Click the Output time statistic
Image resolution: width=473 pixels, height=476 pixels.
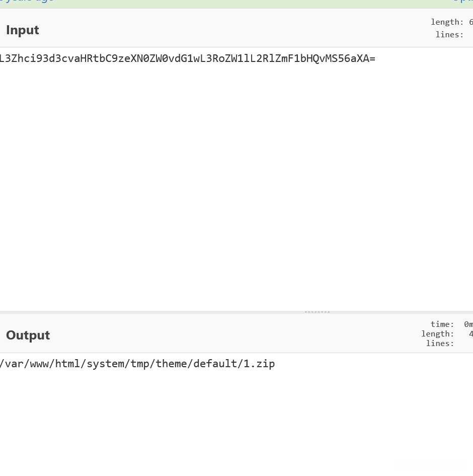tap(451, 324)
